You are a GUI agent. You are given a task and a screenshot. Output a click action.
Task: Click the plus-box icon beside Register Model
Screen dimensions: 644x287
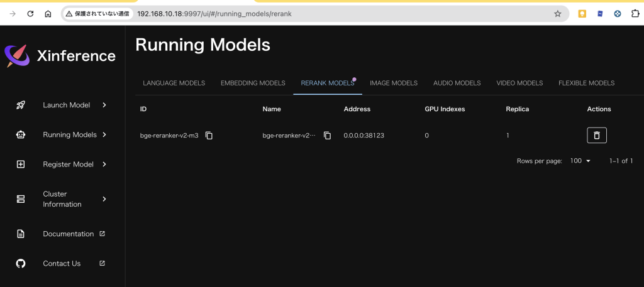coord(21,165)
